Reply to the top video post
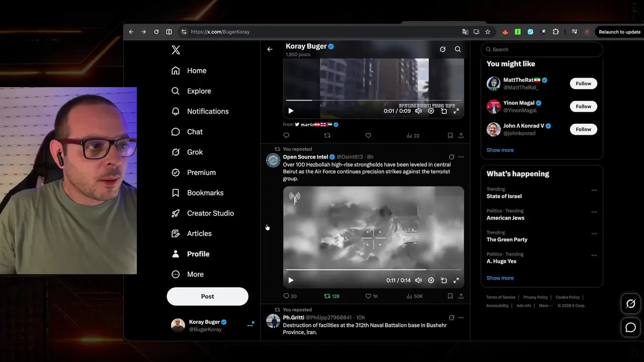The width and height of the screenshot is (644, 362). coord(286,135)
